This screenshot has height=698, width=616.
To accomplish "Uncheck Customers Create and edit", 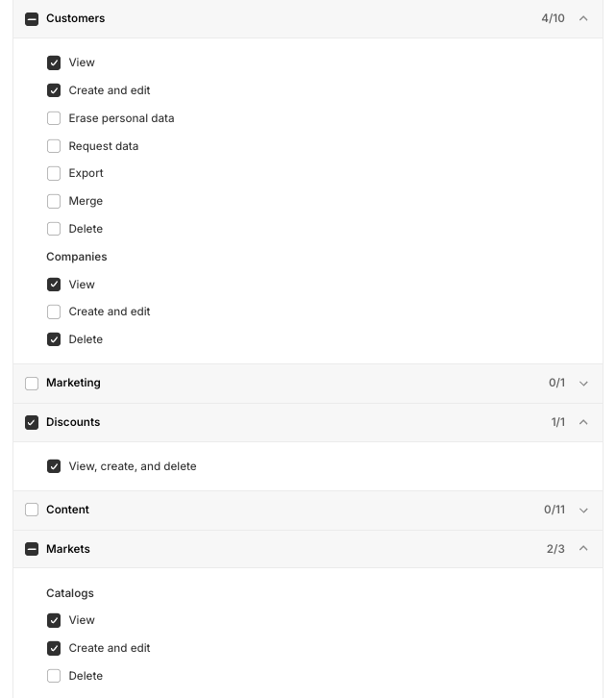I will [54, 90].
